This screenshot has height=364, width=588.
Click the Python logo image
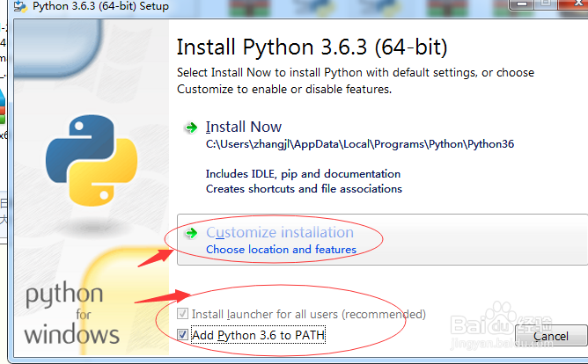[x=92, y=160]
